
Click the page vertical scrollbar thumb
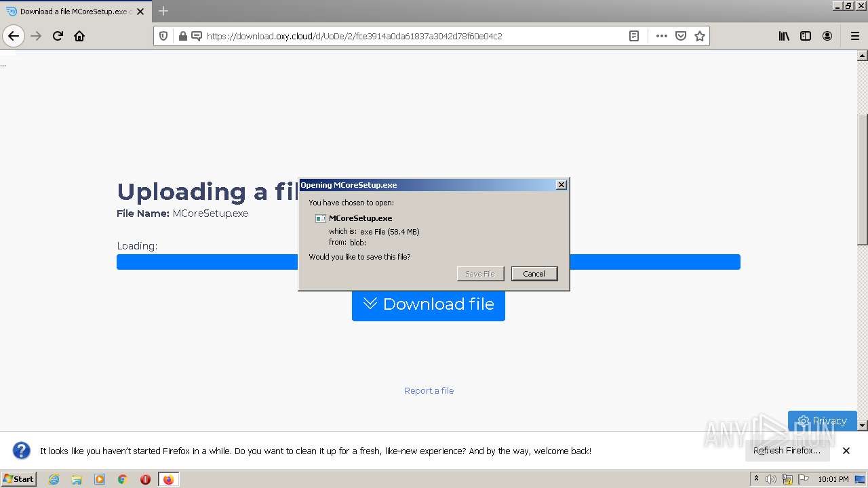[863, 180]
